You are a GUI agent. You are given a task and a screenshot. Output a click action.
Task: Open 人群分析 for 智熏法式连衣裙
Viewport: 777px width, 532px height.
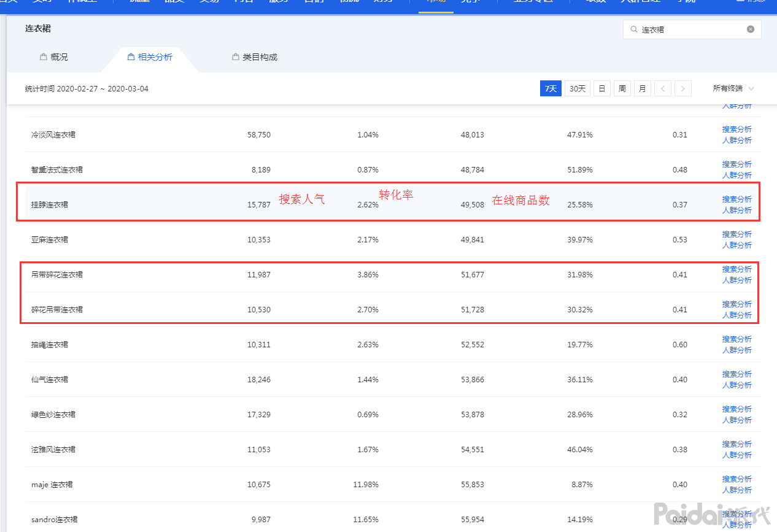tap(736, 175)
